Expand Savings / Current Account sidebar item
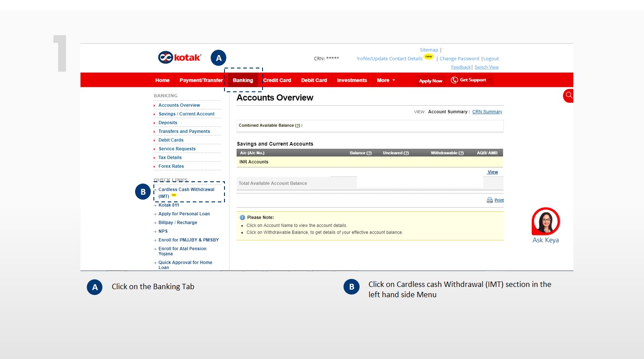The height and width of the screenshot is (359, 644). [186, 114]
